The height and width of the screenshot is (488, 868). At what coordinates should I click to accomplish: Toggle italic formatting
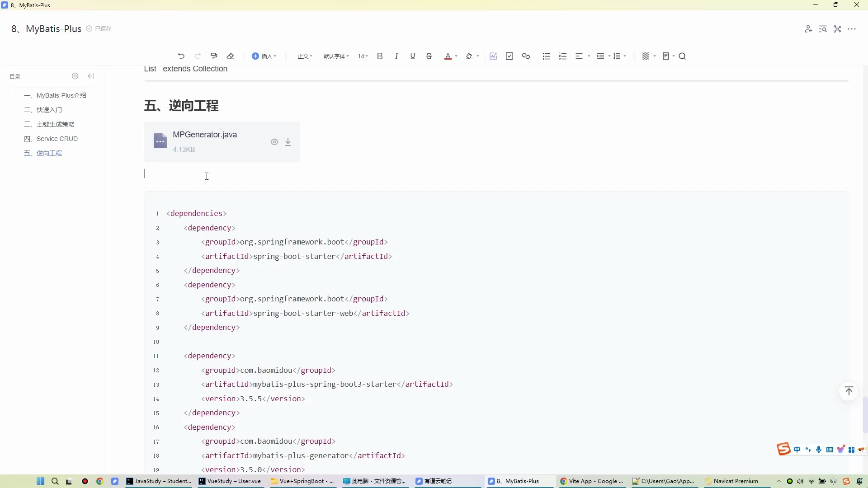[396, 56]
